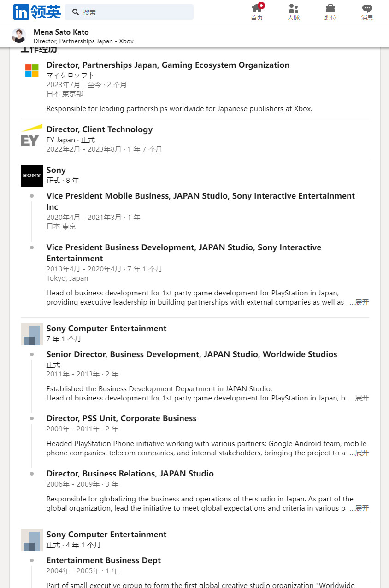Click Mena Sato Kato's profile photo
Image resolution: width=389 pixels, height=588 pixels.
[19, 36]
